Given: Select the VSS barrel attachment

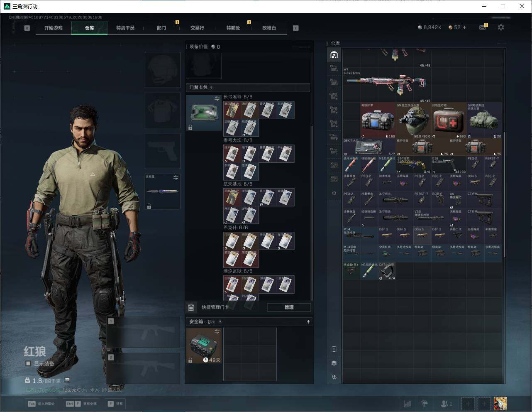Looking at the screenshot, I should coord(431,218).
